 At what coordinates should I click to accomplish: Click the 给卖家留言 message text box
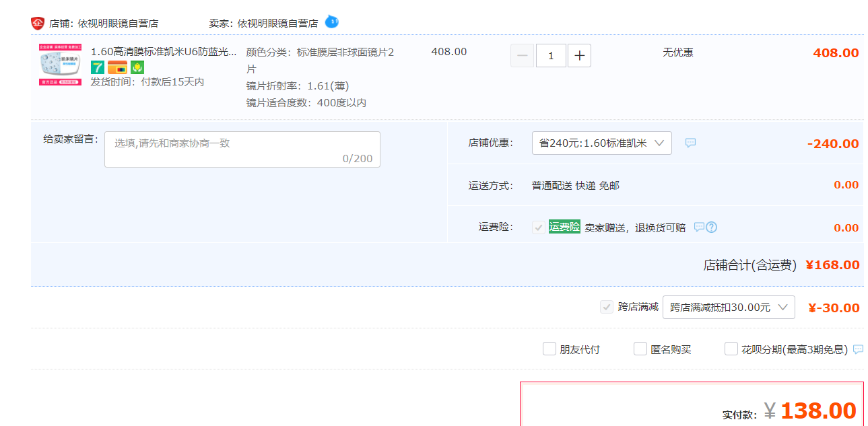click(x=242, y=149)
